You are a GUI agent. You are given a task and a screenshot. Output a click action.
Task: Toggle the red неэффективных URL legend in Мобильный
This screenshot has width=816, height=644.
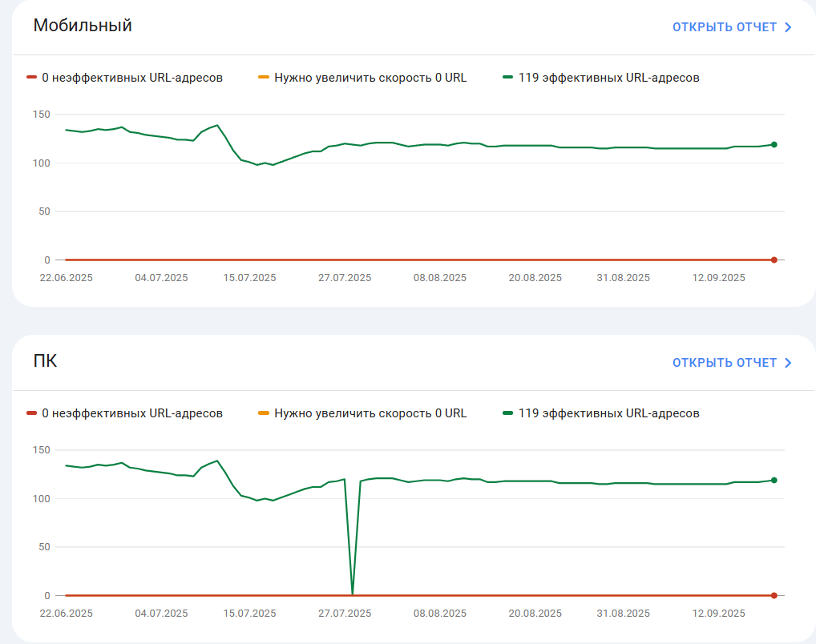point(125,78)
